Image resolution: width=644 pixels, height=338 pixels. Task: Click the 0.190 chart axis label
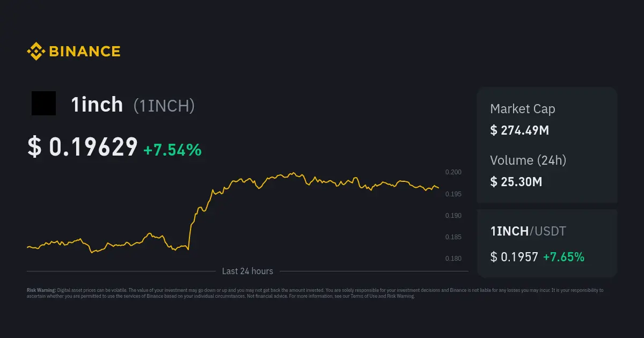click(453, 216)
